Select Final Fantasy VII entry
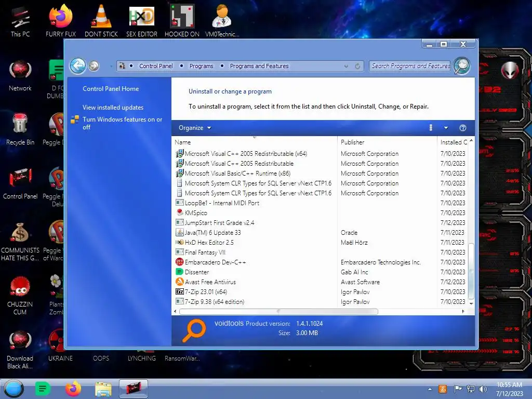The width and height of the screenshot is (532, 399). [x=205, y=252]
